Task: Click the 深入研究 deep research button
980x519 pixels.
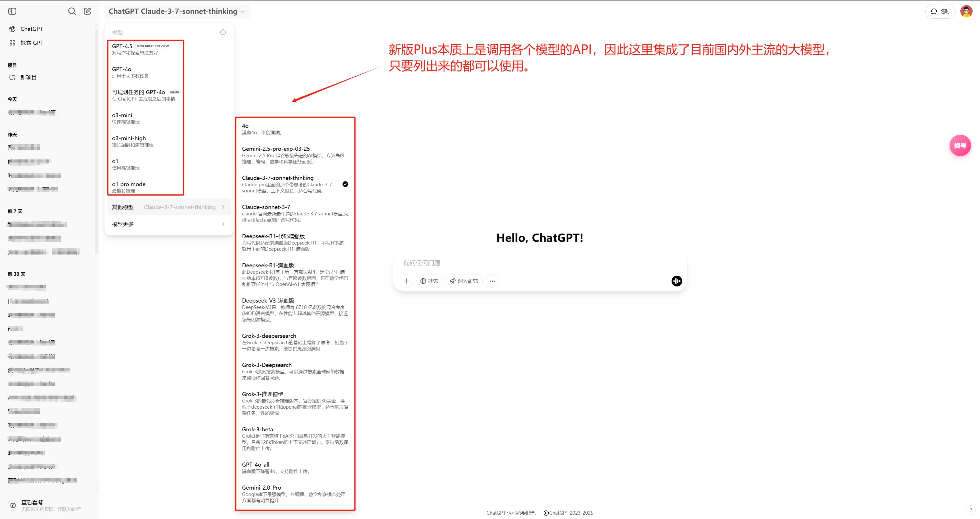Action: pyautogui.click(x=464, y=281)
